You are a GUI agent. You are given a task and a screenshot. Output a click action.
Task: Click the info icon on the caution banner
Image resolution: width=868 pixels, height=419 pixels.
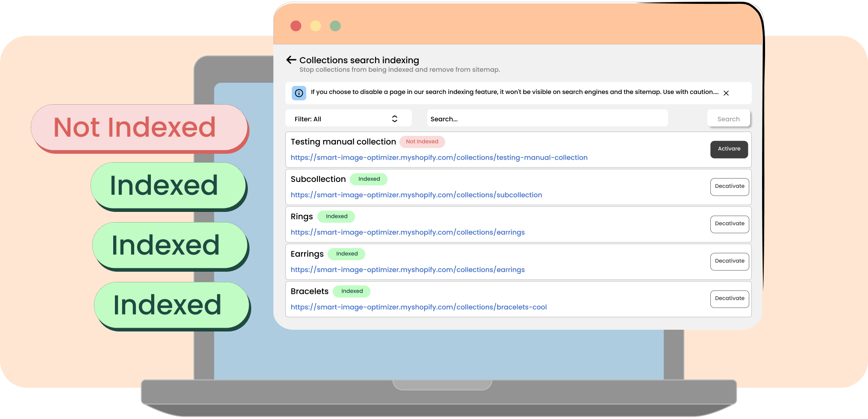click(299, 93)
